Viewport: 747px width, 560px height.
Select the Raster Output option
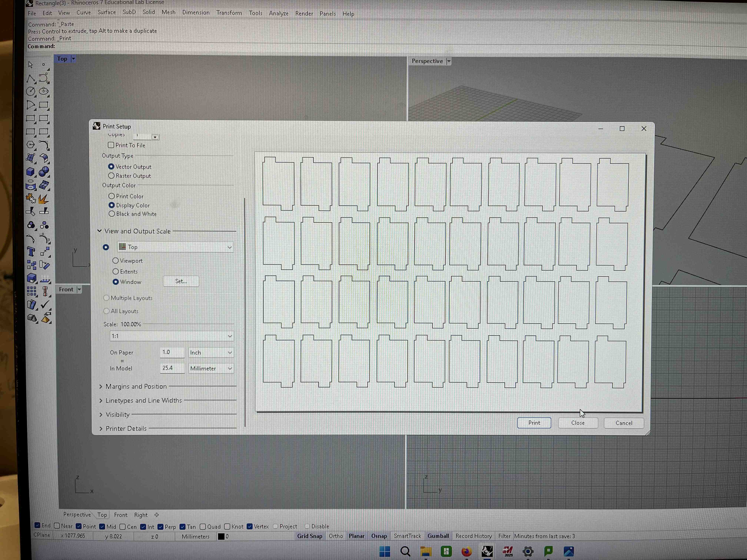coord(112,176)
